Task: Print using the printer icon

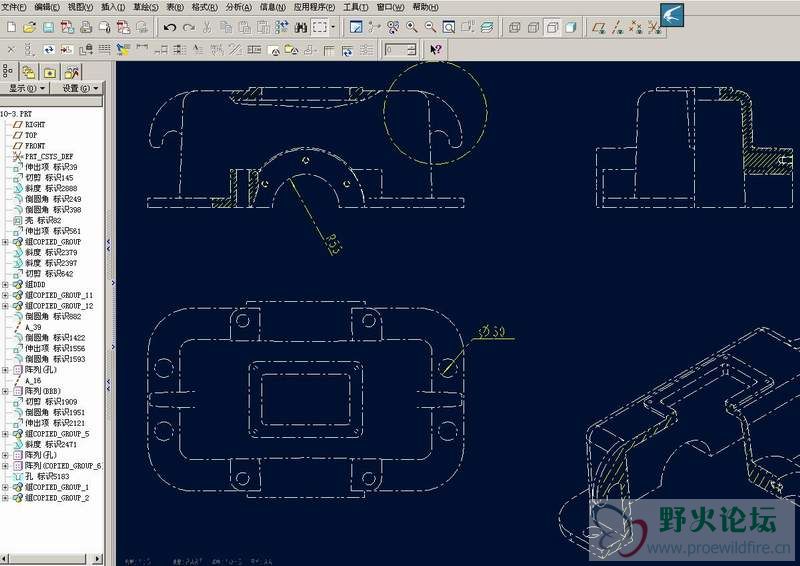Action: pyautogui.click(x=86, y=27)
